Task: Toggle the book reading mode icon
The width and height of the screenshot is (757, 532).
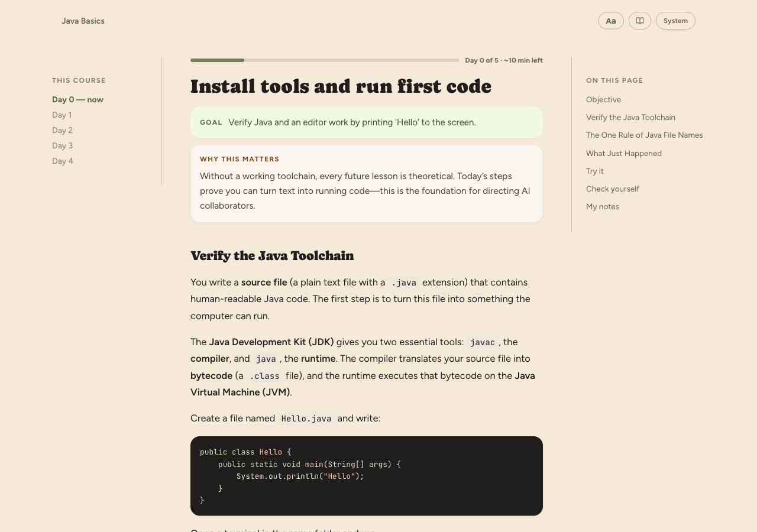Action: pyautogui.click(x=640, y=21)
